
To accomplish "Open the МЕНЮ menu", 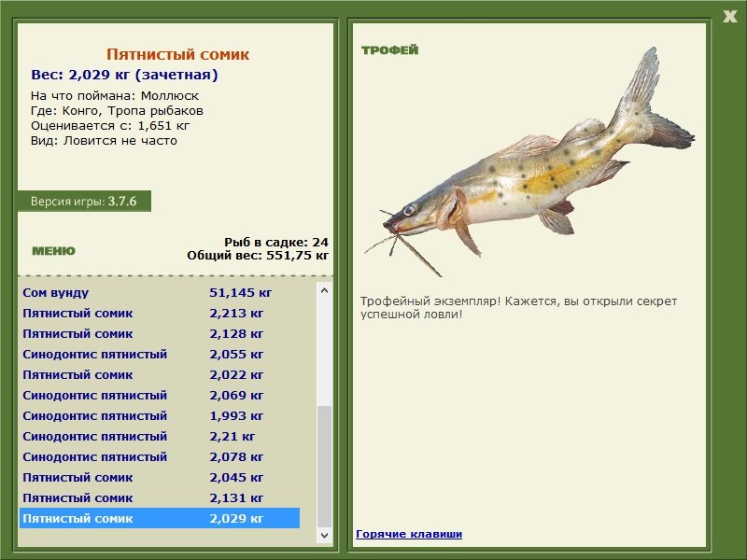I will 53,251.
